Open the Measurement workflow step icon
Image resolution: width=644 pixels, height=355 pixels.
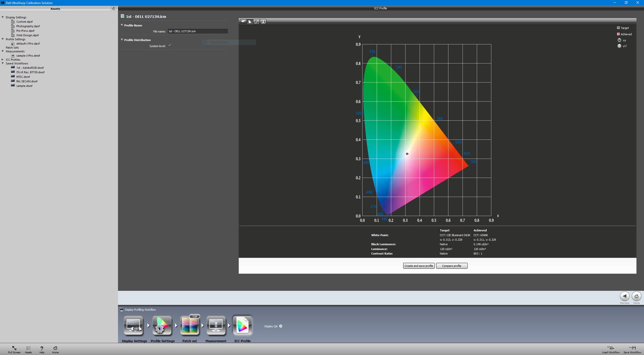click(216, 325)
